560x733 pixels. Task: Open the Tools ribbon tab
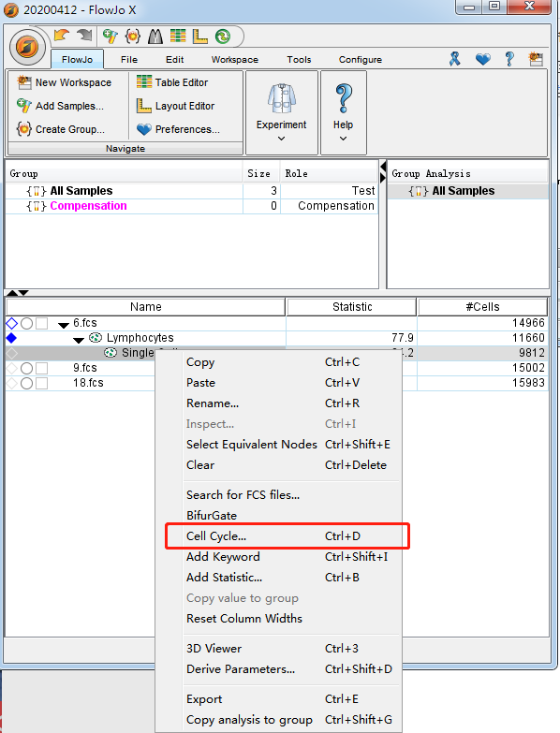(x=299, y=59)
